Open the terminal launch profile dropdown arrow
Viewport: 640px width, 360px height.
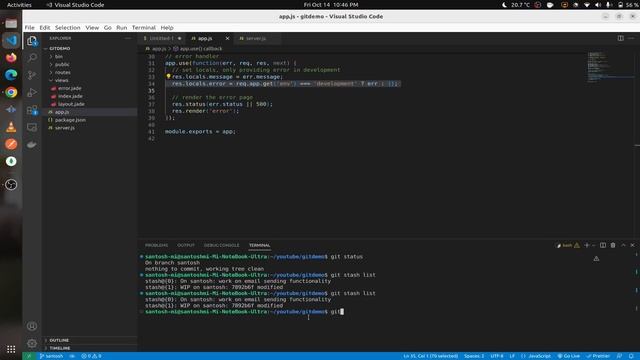pyautogui.click(x=594, y=245)
